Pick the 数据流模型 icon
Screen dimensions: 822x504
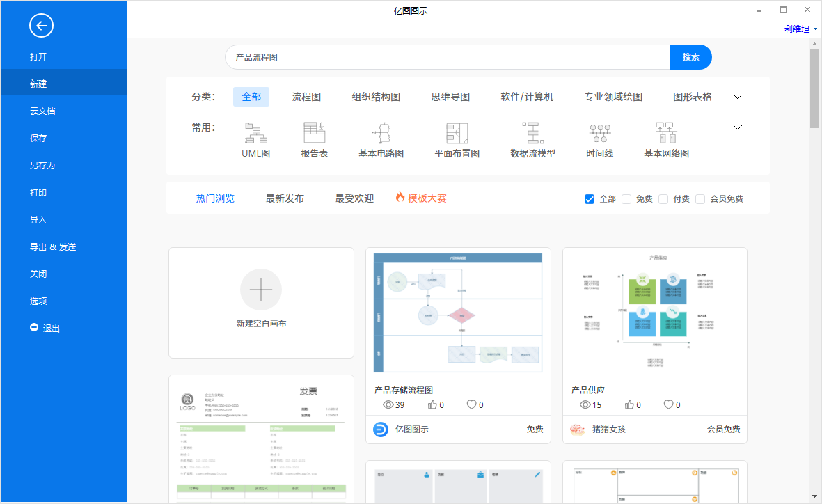pos(532,133)
